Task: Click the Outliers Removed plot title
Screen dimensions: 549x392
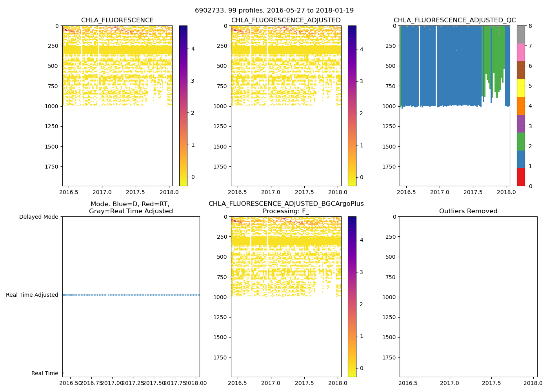Action: (x=468, y=211)
